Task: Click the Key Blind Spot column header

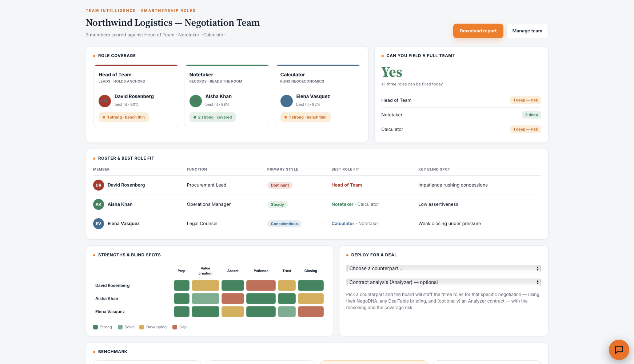Action: 434,169
